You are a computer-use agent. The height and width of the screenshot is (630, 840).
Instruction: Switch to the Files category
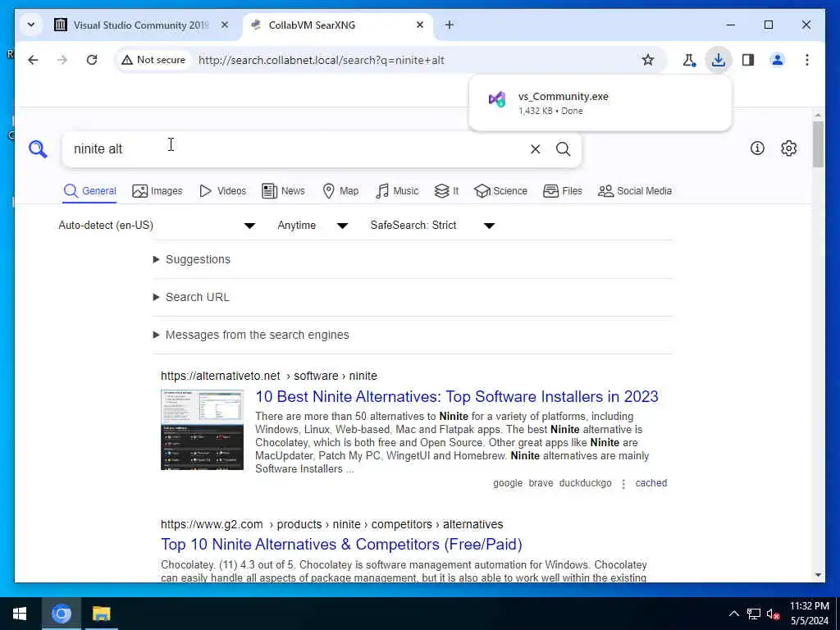click(563, 191)
